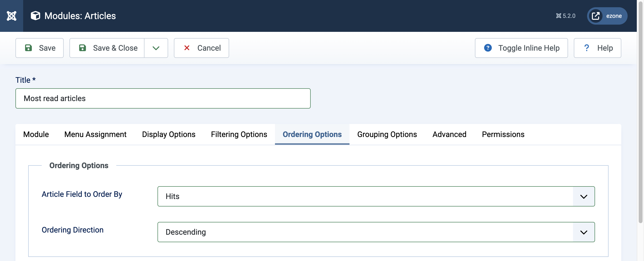Image resolution: width=644 pixels, height=261 pixels.
Task: Click inside the Title input field
Action: coord(163,98)
